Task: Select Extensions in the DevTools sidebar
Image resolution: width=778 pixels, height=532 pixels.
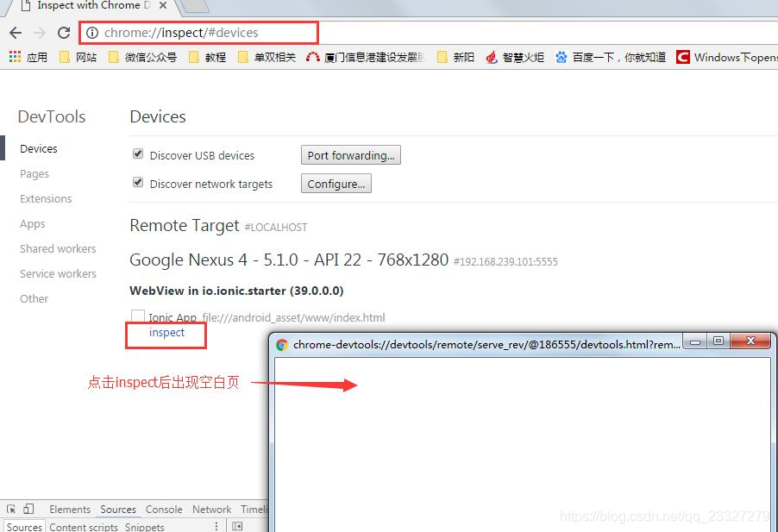Action: coord(46,199)
